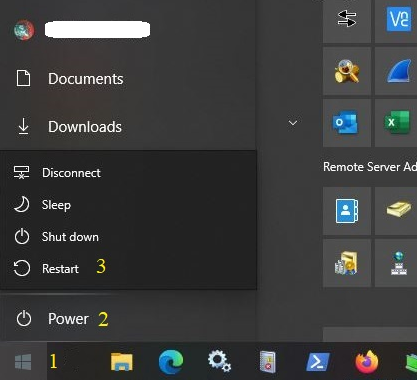Open Firefox from the taskbar

pyautogui.click(x=367, y=362)
